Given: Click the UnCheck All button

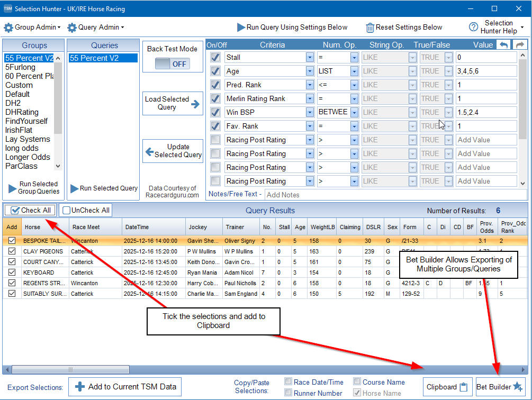Looking at the screenshot, I should 86,210.
